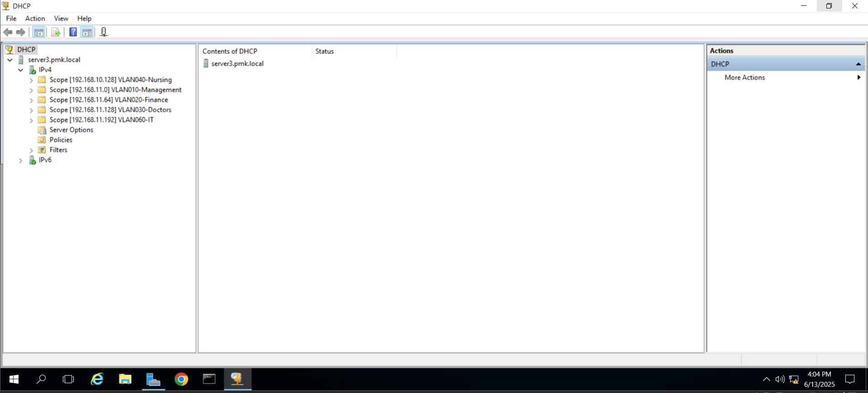Screen dimensions: 868x393
Task: Open the Help menu
Action: tap(84, 19)
